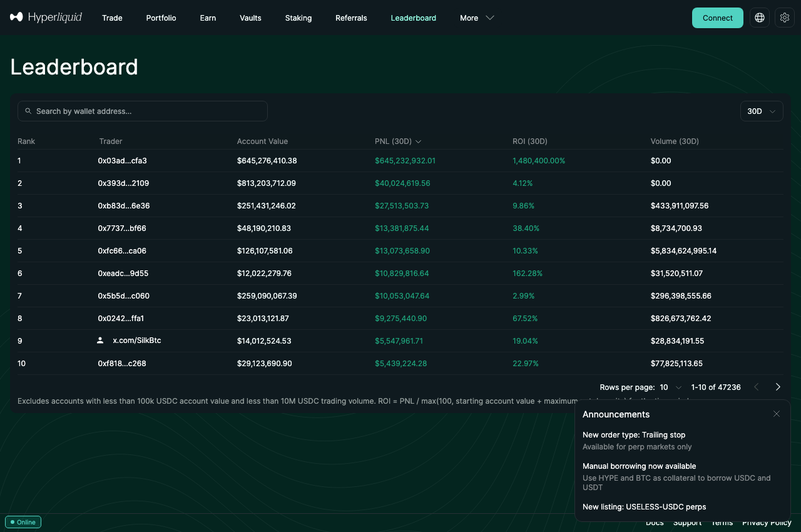Open trader 0x7737...bf66
This screenshot has width=801, height=532.
122,228
